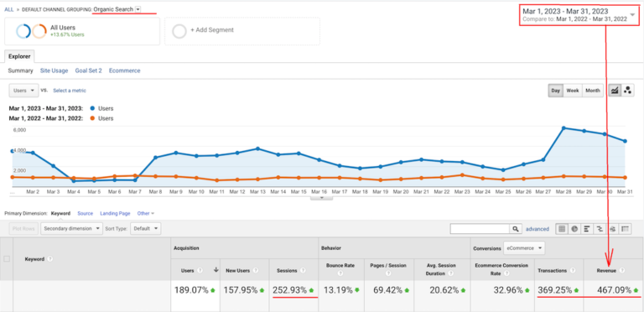Image resolution: width=644 pixels, height=312 pixels.
Task: Open help icon under Bounce Rate
Action: point(340,273)
